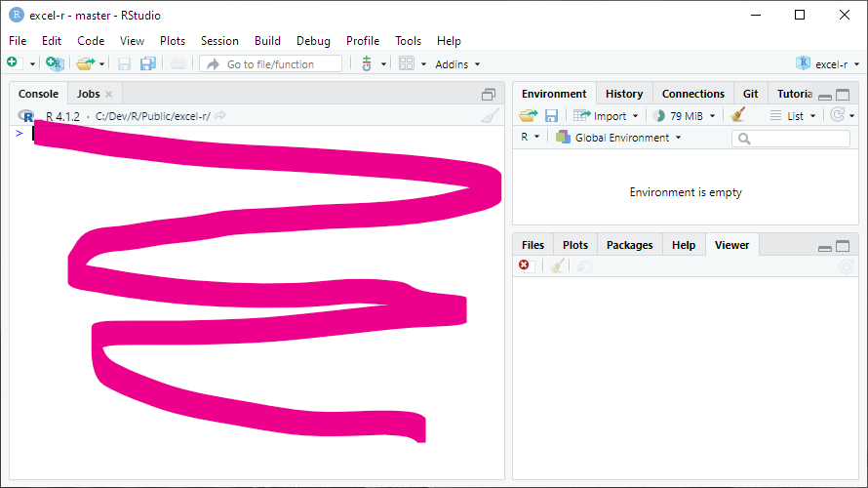Open the Code menu

pyautogui.click(x=91, y=41)
